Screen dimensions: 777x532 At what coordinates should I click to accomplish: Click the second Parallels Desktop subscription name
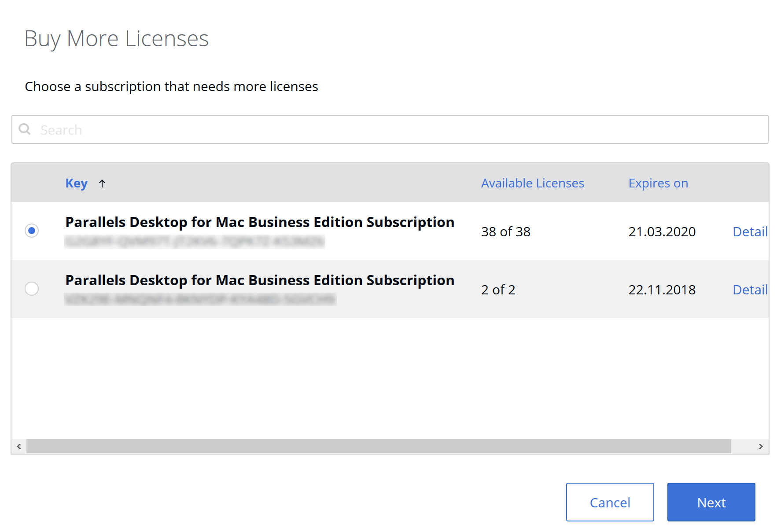coord(260,280)
